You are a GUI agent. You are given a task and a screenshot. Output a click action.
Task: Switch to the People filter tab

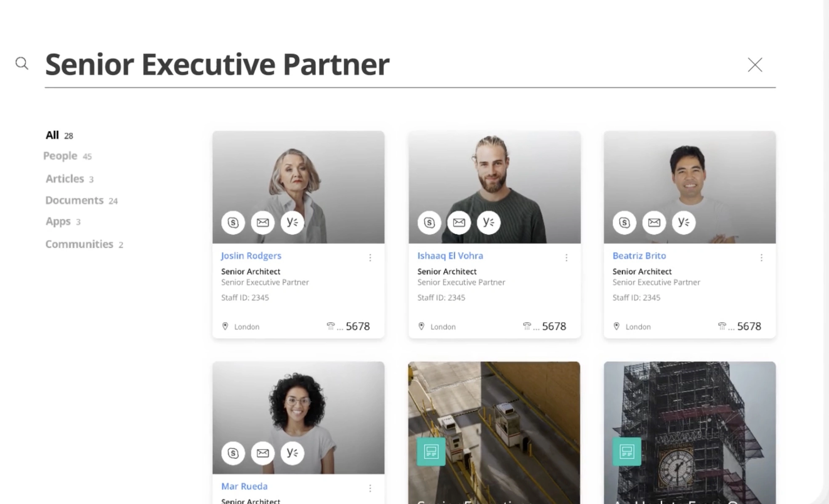click(x=61, y=156)
